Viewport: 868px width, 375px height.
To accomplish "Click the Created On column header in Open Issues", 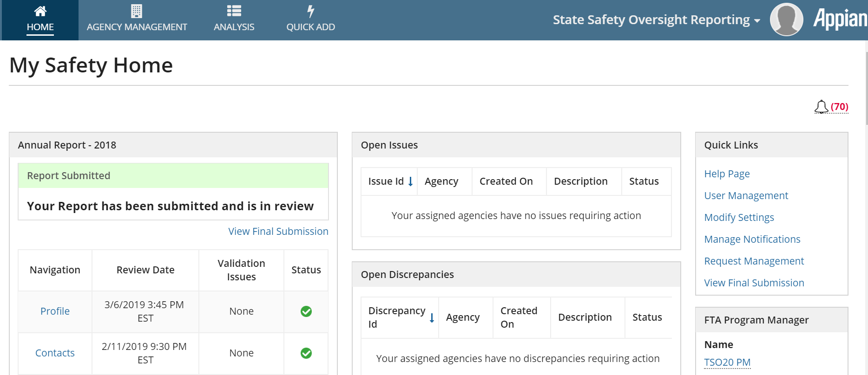I will tap(506, 181).
